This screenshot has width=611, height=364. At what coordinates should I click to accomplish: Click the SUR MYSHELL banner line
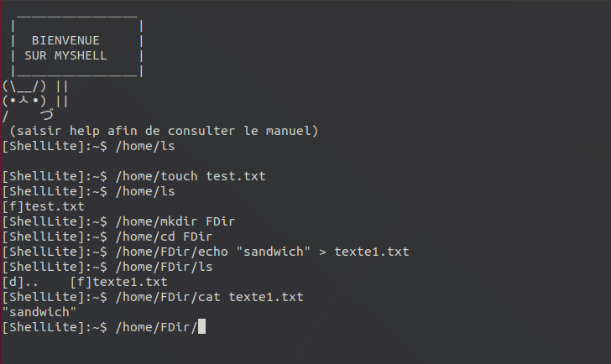click(71, 55)
